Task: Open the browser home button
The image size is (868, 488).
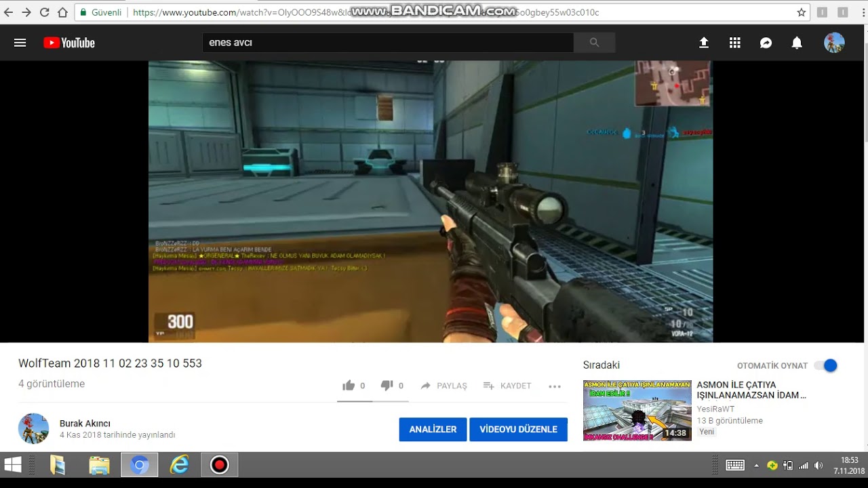Action: click(62, 12)
